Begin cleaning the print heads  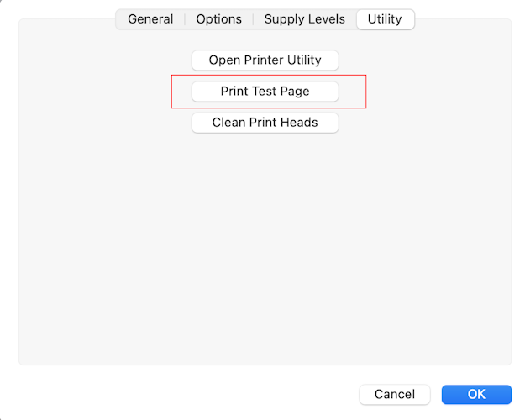point(265,123)
